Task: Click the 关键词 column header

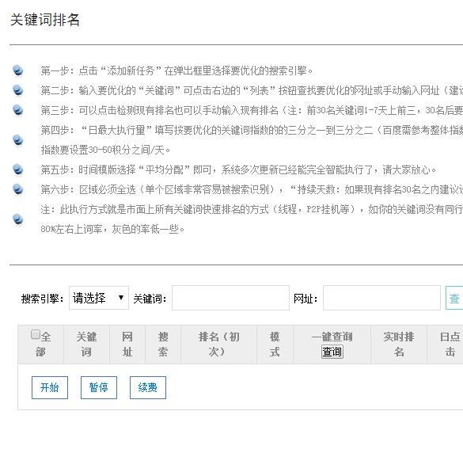Action: pyautogui.click(x=86, y=345)
